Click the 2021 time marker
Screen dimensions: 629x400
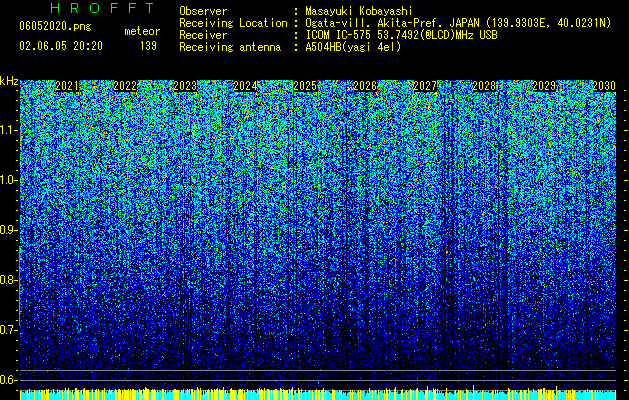tap(67, 86)
